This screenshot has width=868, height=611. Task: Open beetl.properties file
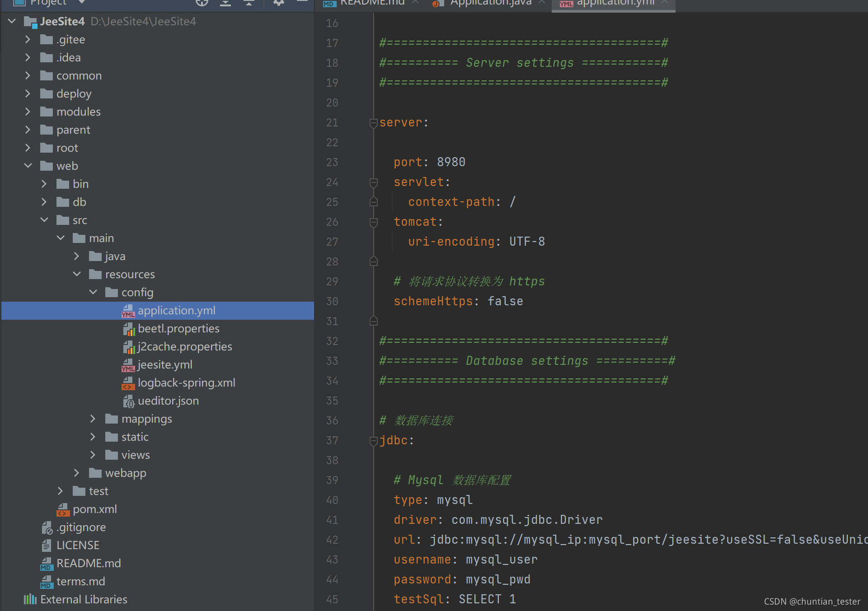(x=178, y=328)
